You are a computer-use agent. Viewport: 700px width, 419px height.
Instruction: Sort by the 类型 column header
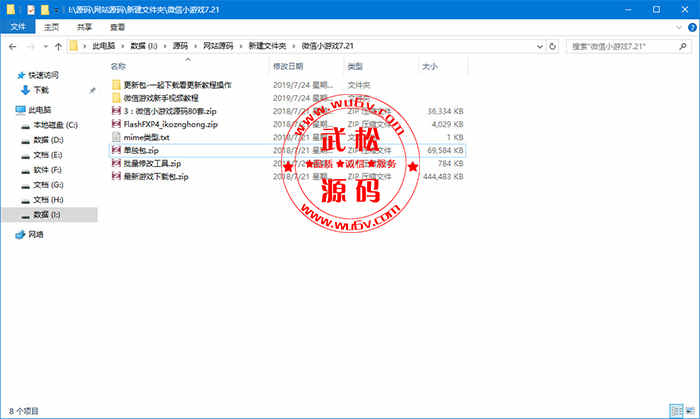(355, 66)
